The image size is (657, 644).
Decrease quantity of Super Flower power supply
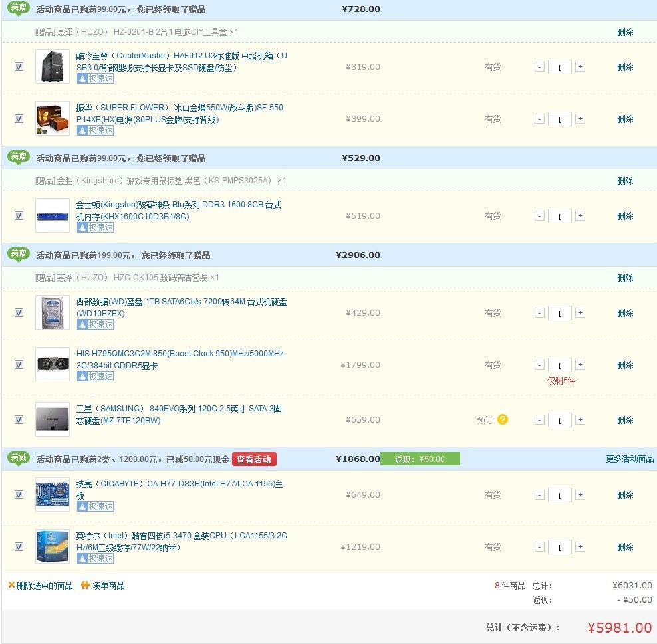(540, 119)
